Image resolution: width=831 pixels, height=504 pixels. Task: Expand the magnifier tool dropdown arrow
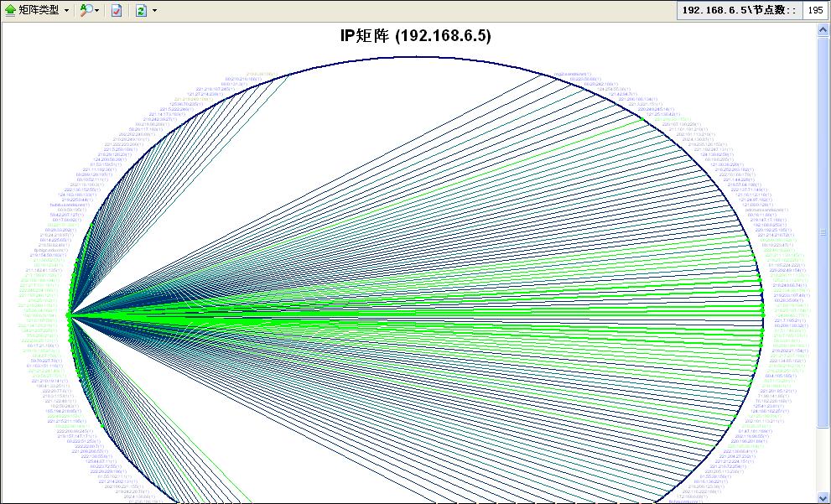pyautogui.click(x=97, y=11)
